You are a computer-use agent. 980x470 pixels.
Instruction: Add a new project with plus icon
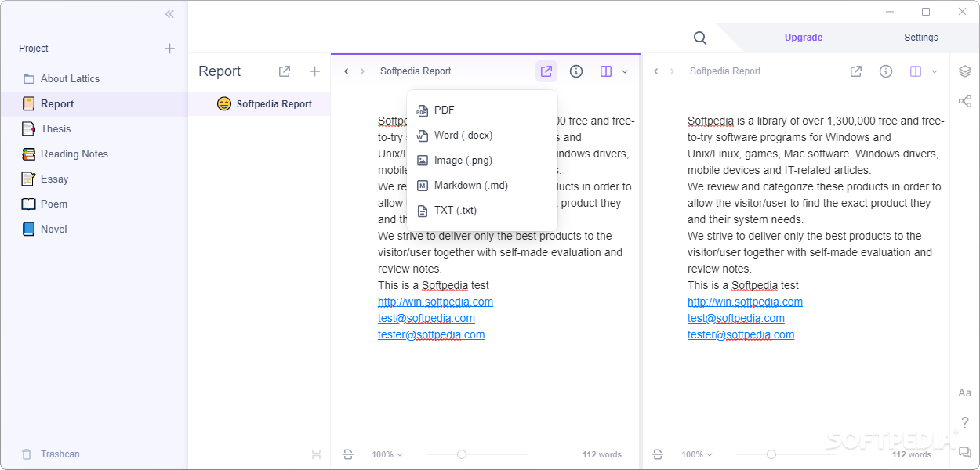click(169, 49)
